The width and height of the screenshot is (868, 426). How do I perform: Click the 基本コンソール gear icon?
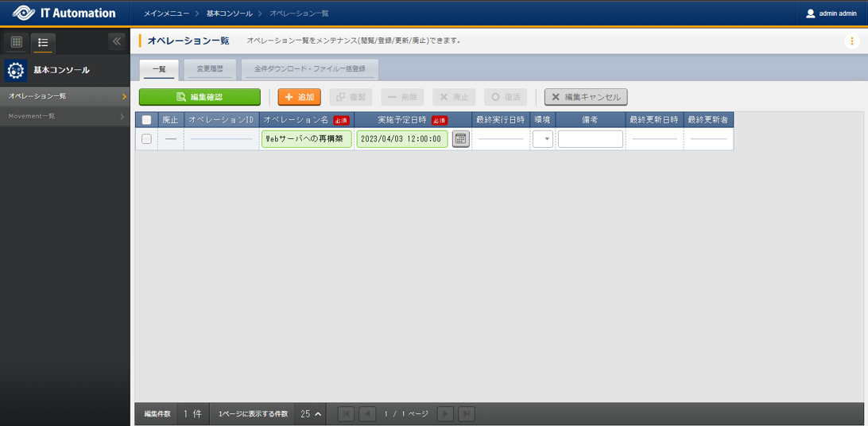[x=16, y=71]
